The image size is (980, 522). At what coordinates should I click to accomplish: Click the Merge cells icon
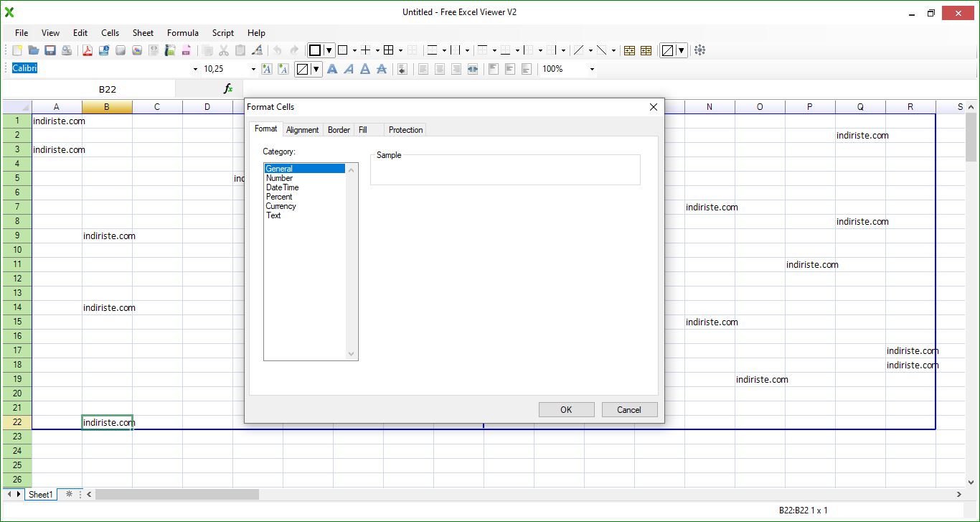click(x=629, y=50)
